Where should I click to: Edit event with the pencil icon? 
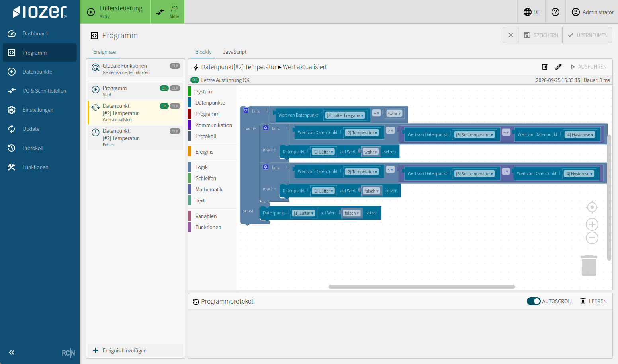(x=559, y=67)
